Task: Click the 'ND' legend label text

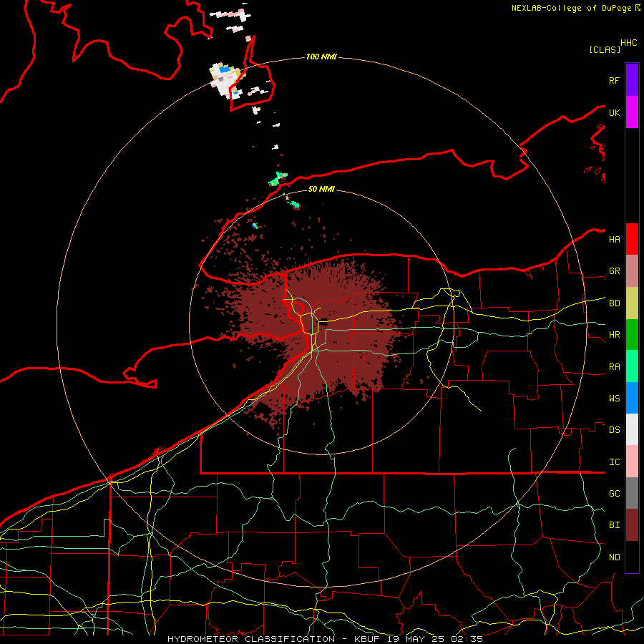Action: [x=614, y=557]
